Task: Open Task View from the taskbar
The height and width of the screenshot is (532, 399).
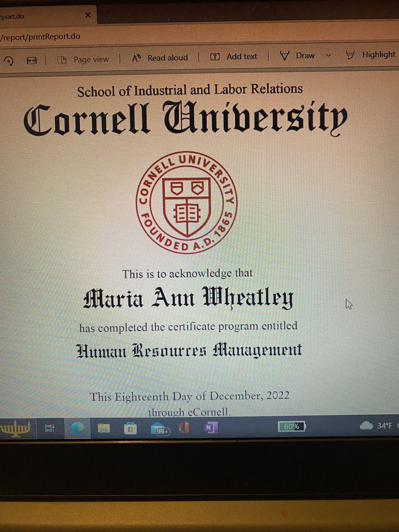Action: point(51,428)
